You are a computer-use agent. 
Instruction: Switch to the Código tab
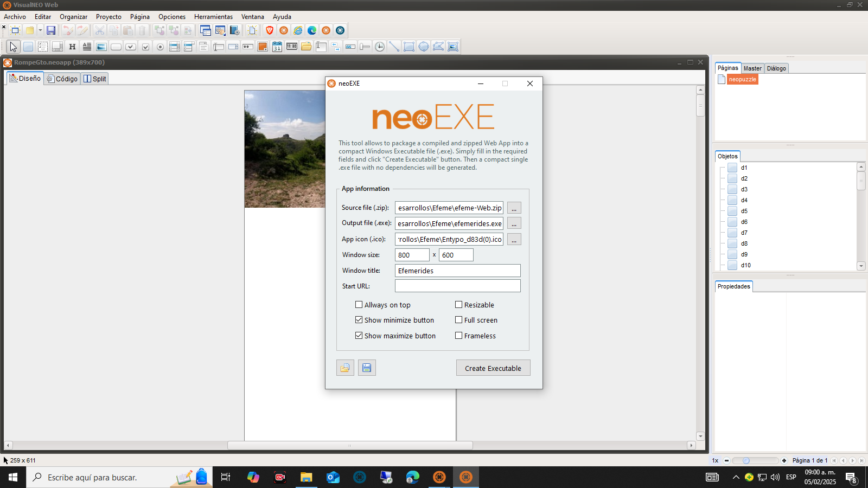point(62,79)
